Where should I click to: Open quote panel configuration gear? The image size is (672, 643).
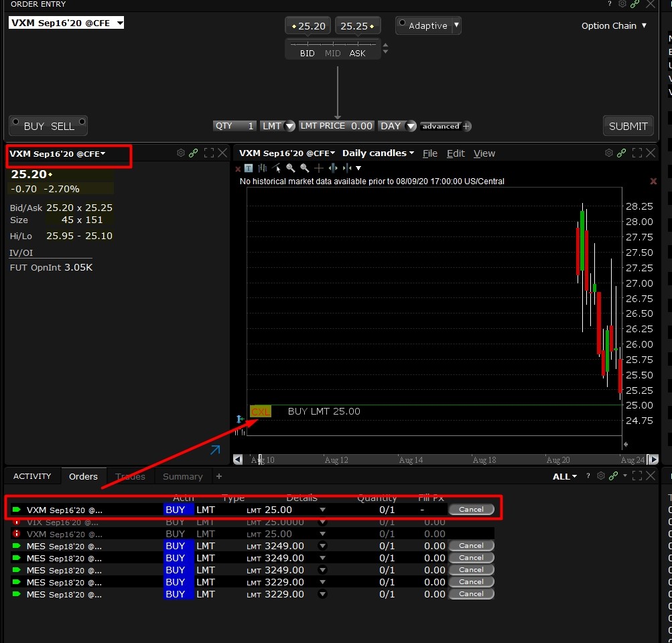(181, 153)
